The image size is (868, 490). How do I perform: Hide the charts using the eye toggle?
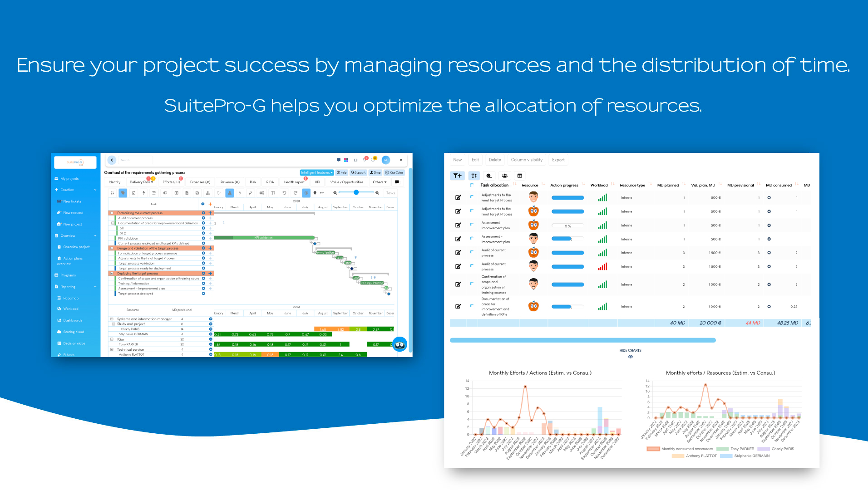click(631, 357)
